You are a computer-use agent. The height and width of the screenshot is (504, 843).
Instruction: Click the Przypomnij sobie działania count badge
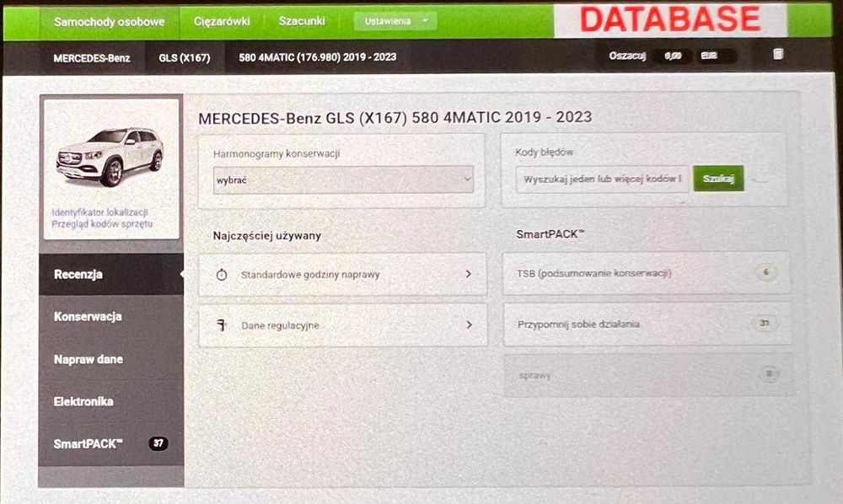[x=765, y=323]
